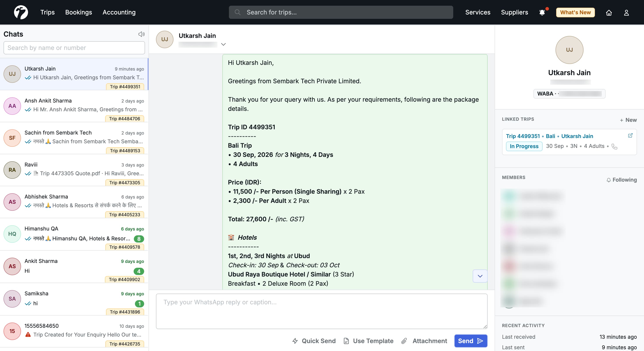The height and width of the screenshot is (351, 644).
Task: Open the Trips menu
Action: (48, 12)
